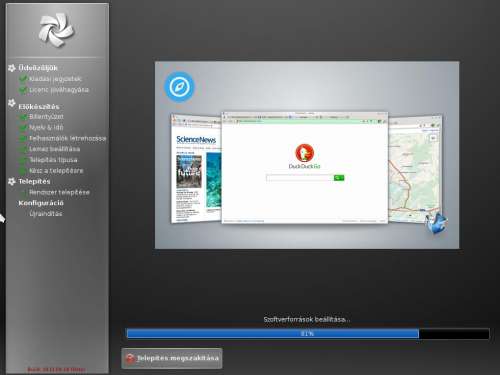Click the red Build version text
The image size is (500, 375).
56,369
